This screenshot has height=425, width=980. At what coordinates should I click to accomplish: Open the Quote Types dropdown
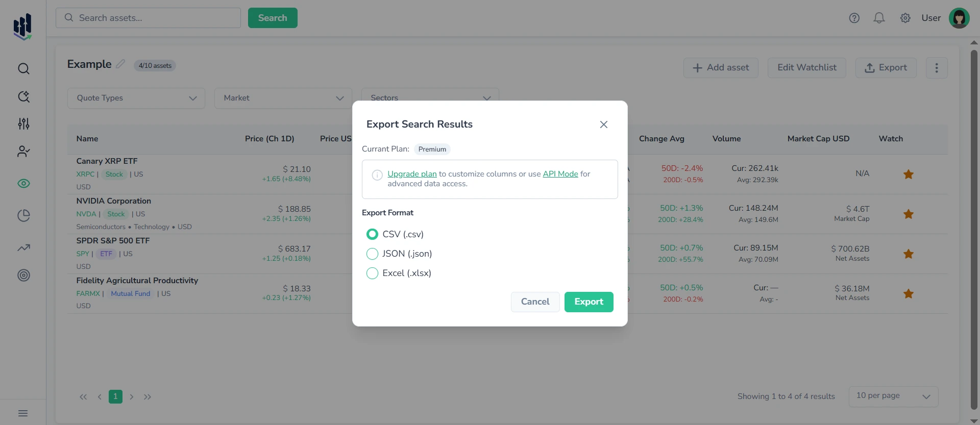click(x=136, y=98)
